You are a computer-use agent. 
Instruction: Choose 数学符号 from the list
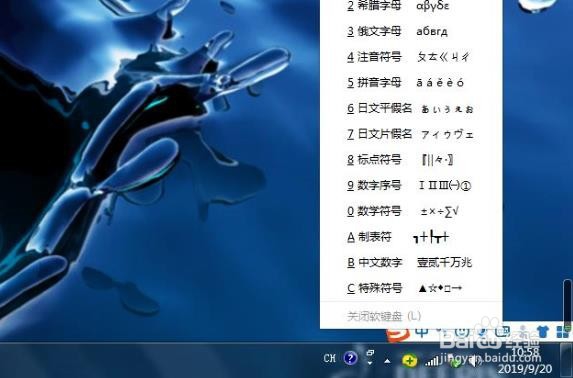pos(411,211)
